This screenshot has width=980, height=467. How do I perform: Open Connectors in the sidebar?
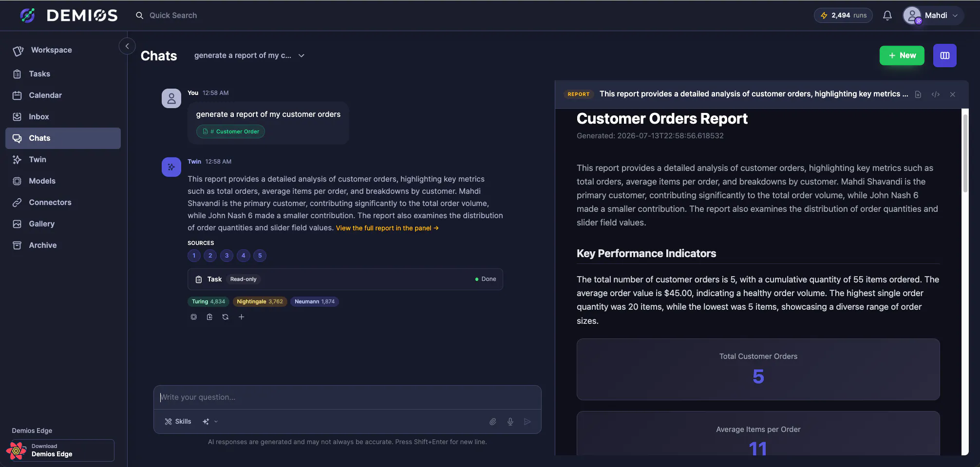pyautogui.click(x=63, y=203)
